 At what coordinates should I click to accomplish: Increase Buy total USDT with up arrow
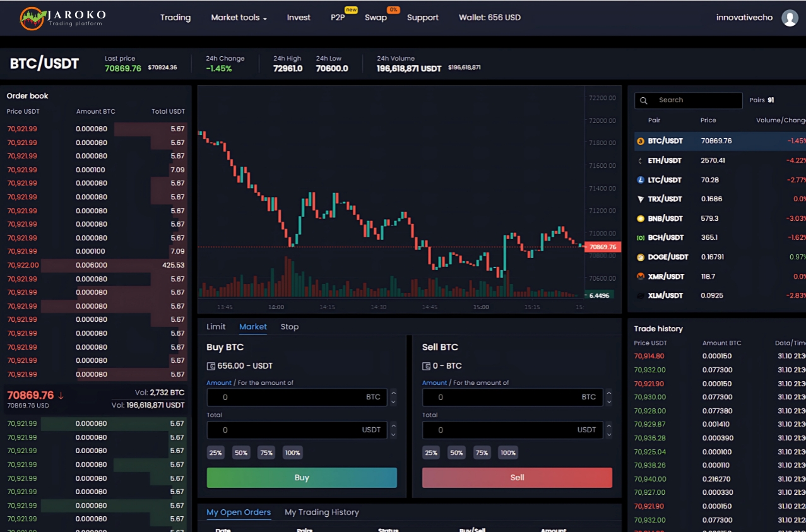pyautogui.click(x=394, y=426)
